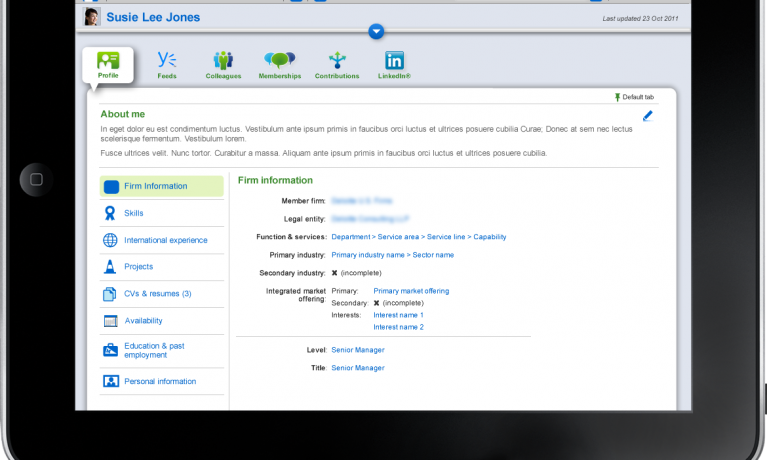Click the Interest name 2 link

pos(398,327)
